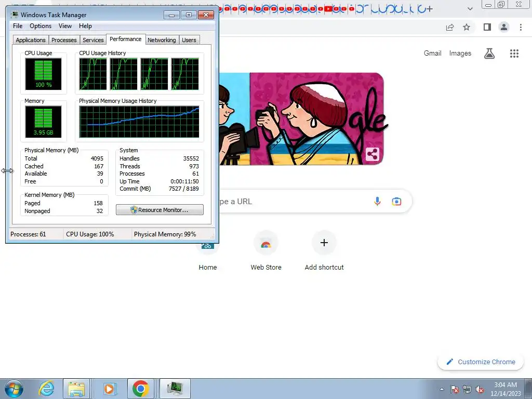Click the network tray icon

coord(467,389)
